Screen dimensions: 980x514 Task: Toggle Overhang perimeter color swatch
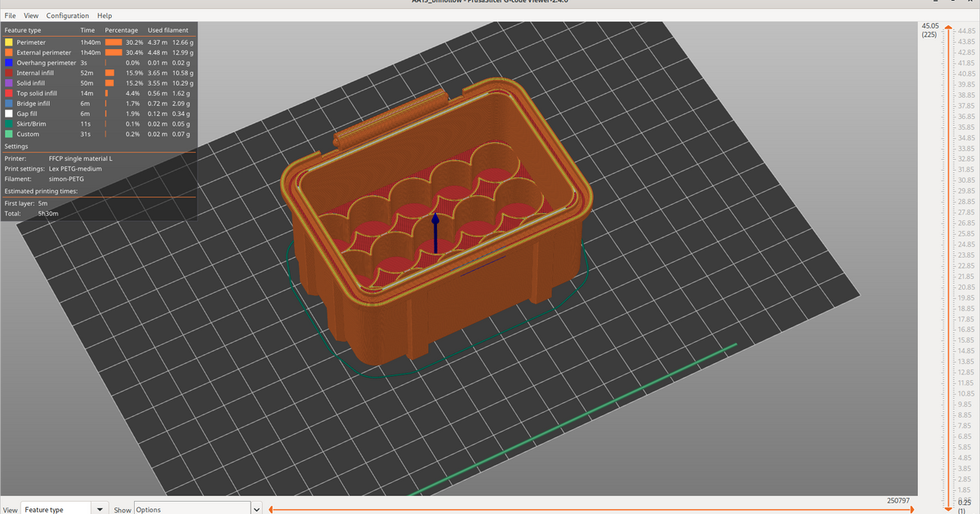(9, 62)
